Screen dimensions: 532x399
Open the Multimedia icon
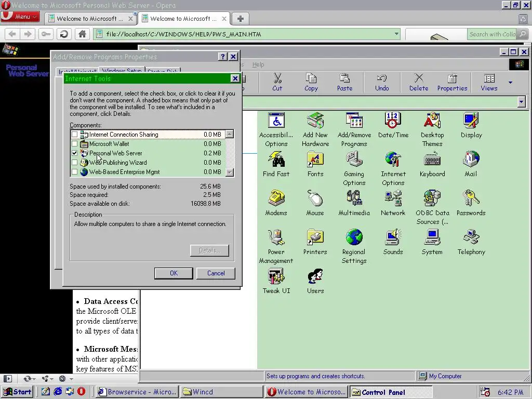354,203
